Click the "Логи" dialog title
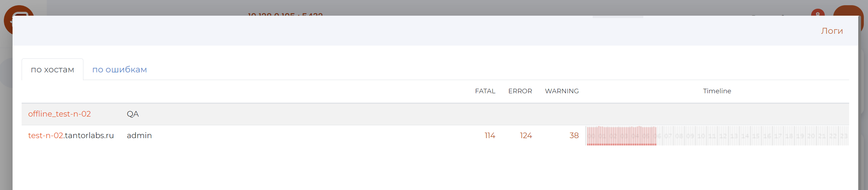Image resolution: width=868 pixels, height=190 pixels. [x=832, y=31]
